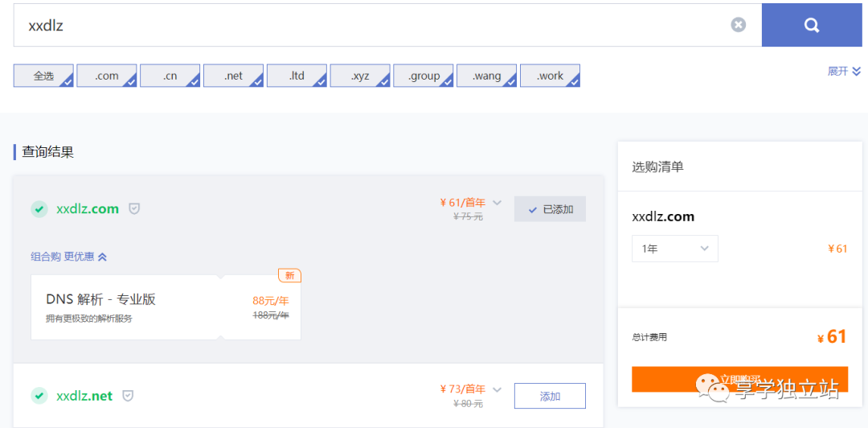Toggle the .group suffix filter
Screen dimensions: 868x428
(x=424, y=76)
